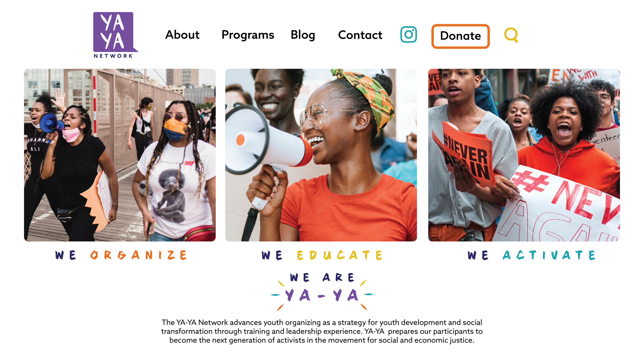Open the Contact page
The height and width of the screenshot is (362, 644).
click(360, 35)
